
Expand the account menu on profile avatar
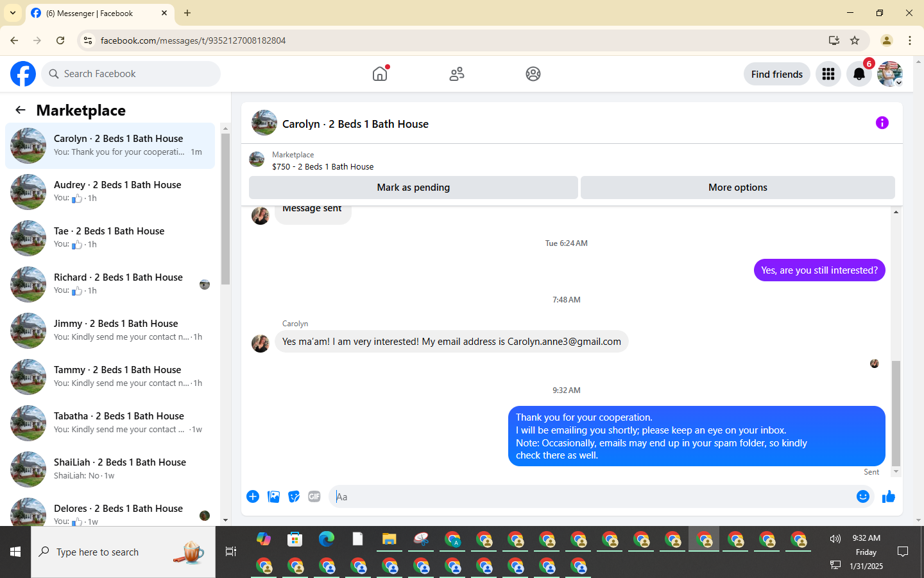[899, 83]
